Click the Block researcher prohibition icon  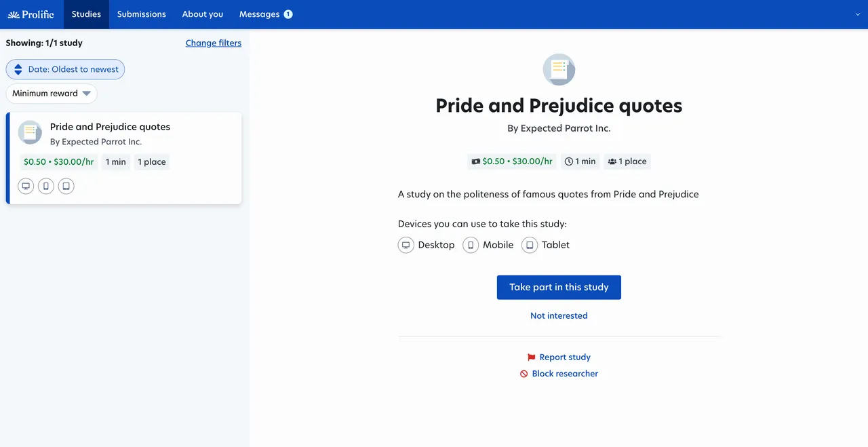pyautogui.click(x=524, y=374)
